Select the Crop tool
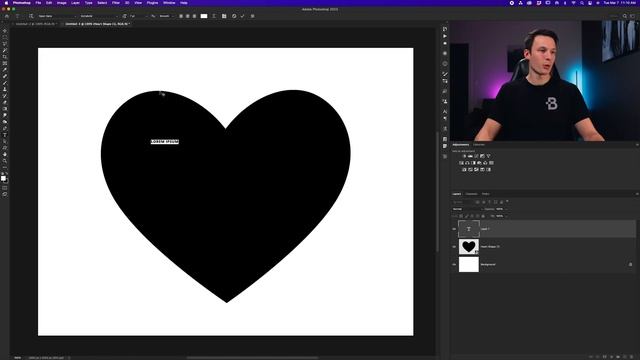640x360 pixels. click(x=5, y=57)
